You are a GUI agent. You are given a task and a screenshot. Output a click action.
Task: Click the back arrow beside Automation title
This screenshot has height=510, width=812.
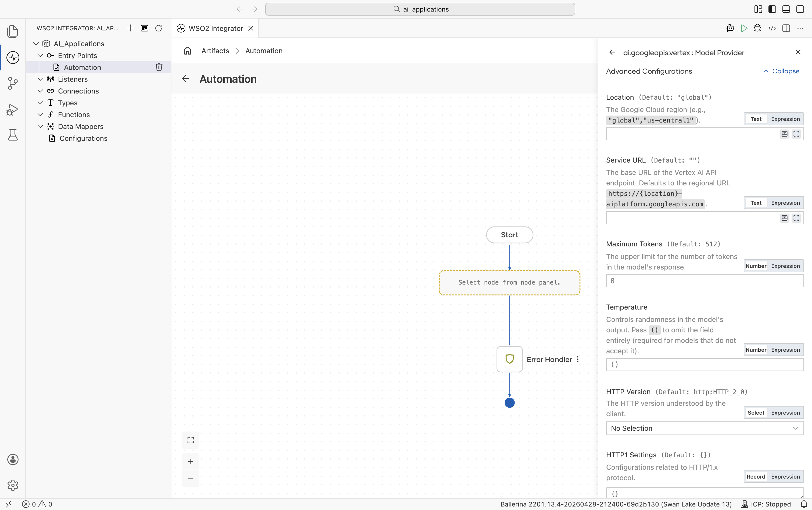tap(185, 78)
